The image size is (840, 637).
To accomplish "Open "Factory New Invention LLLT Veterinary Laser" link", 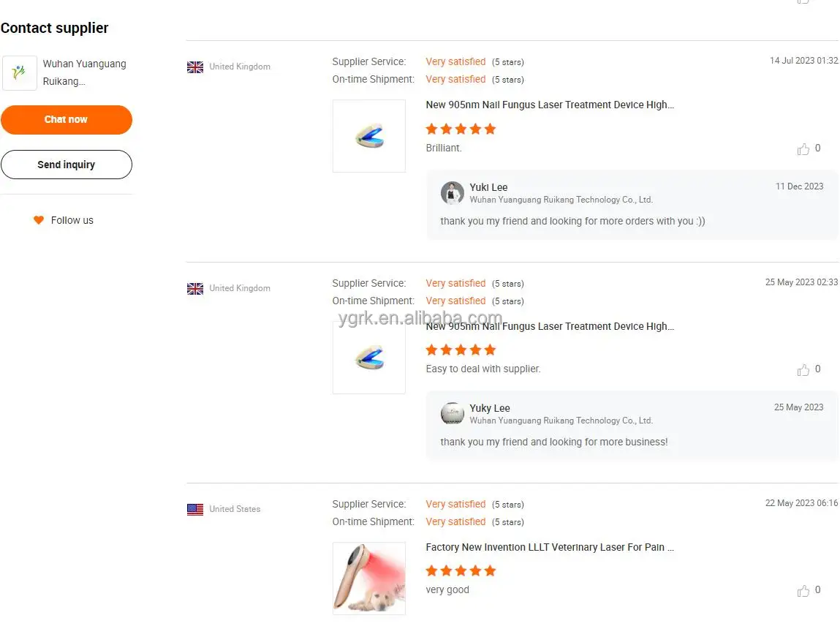I will 550,548.
